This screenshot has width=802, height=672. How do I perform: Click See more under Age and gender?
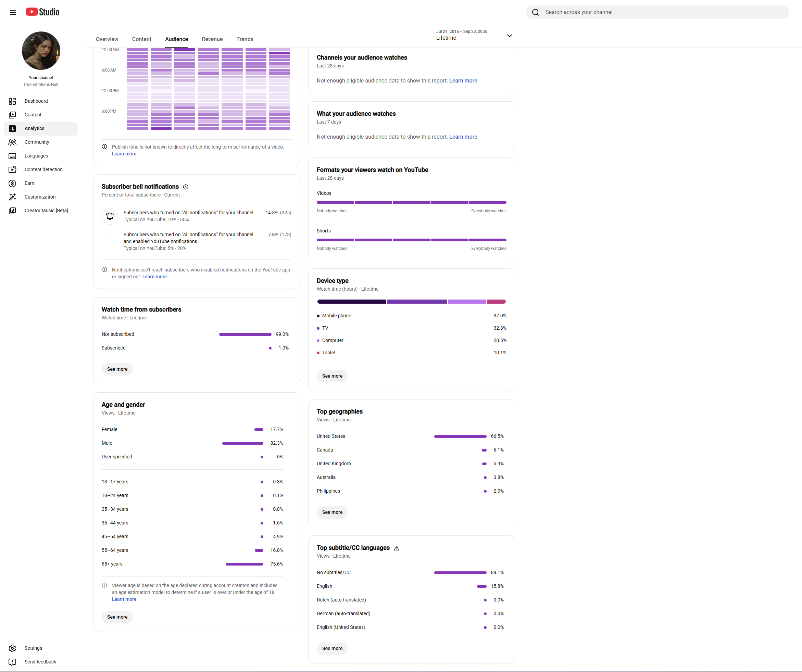click(117, 617)
